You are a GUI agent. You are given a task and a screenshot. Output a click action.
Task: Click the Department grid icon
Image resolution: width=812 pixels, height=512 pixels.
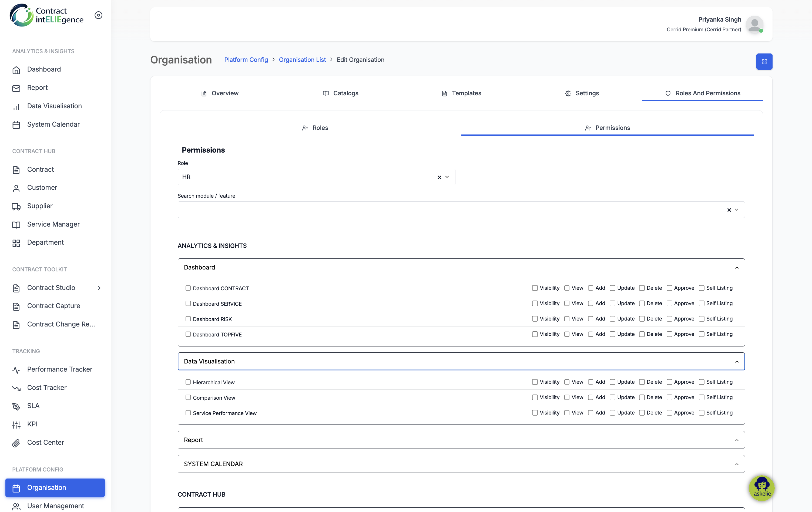(16, 243)
